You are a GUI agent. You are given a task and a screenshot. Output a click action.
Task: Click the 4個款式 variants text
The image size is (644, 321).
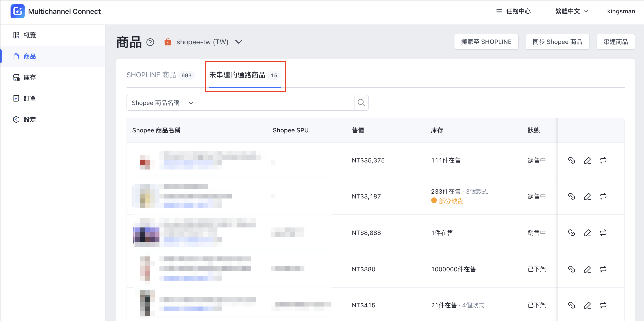coord(473,305)
